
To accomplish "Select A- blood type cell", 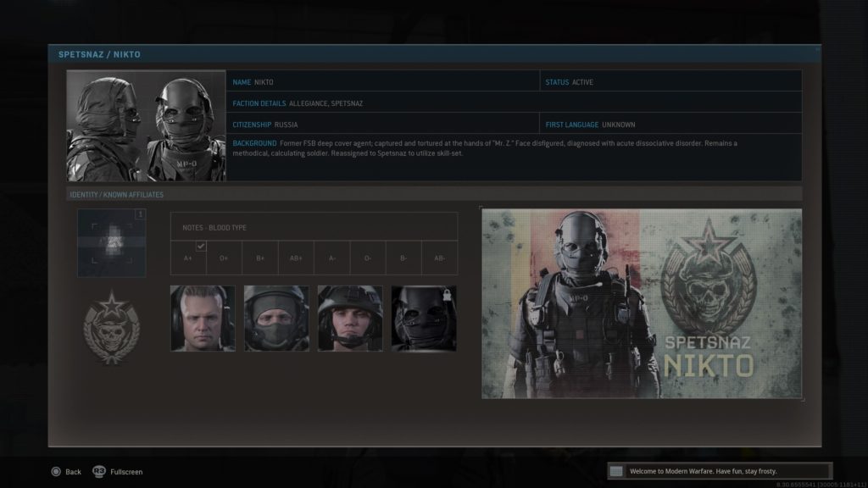I will pos(331,258).
